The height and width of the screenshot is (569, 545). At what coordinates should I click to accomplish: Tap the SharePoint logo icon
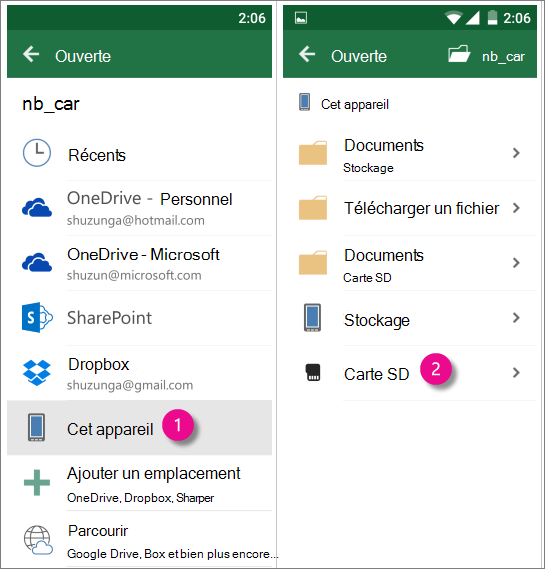coord(37,318)
